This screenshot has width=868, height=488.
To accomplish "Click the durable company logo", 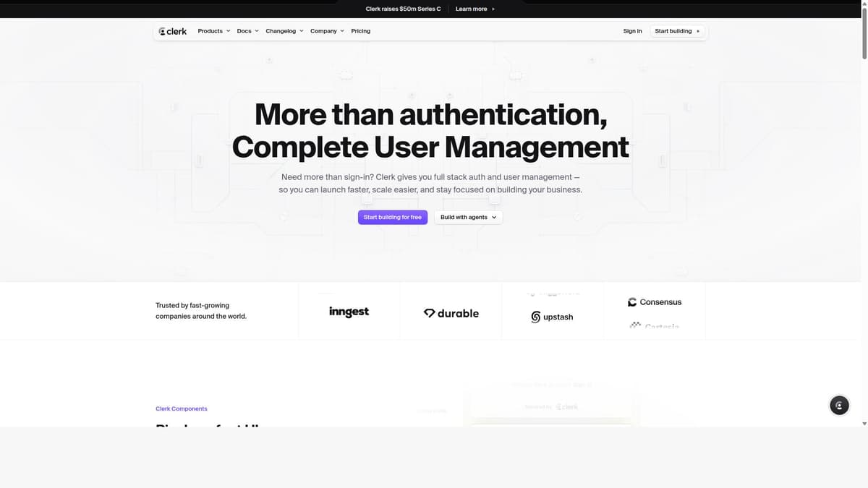I will [451, 313].
